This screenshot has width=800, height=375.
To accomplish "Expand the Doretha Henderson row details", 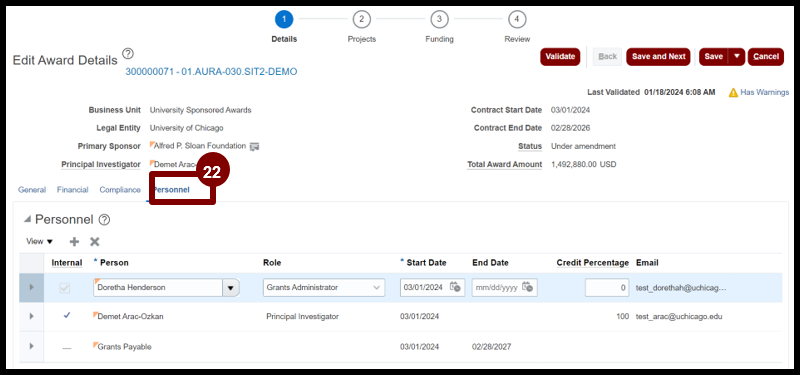I will click(32, 287).
